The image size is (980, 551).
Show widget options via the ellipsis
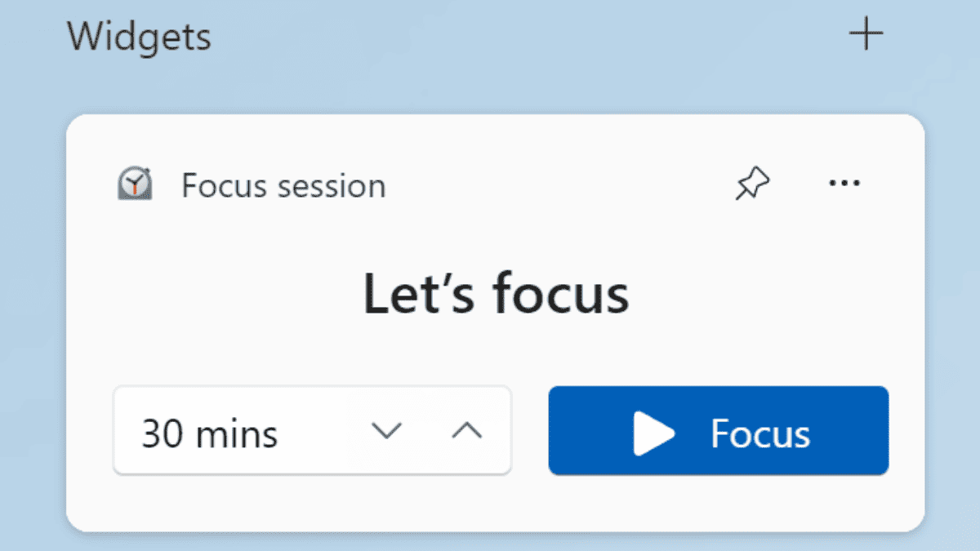tap(844, 184)
